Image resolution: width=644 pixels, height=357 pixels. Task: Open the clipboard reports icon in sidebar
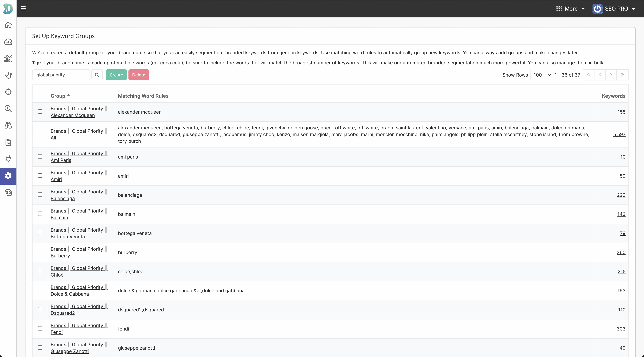pyautogui.click(x=8, y=142)
